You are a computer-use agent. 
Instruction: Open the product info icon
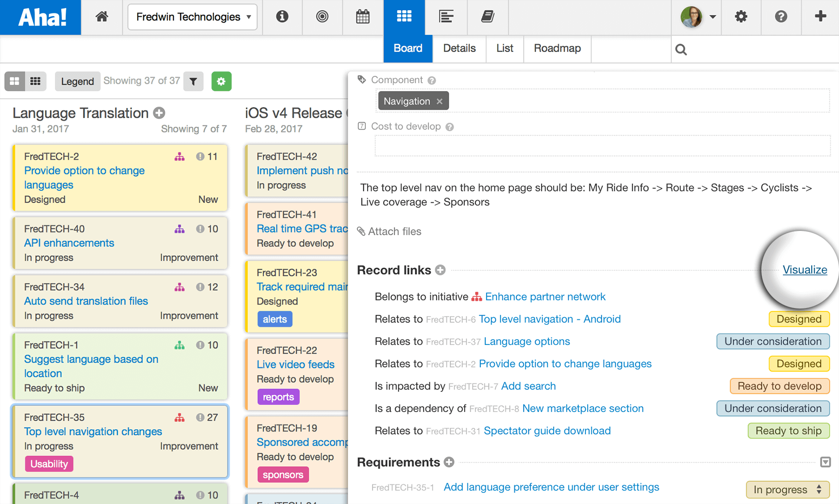(x=282, y=17)
